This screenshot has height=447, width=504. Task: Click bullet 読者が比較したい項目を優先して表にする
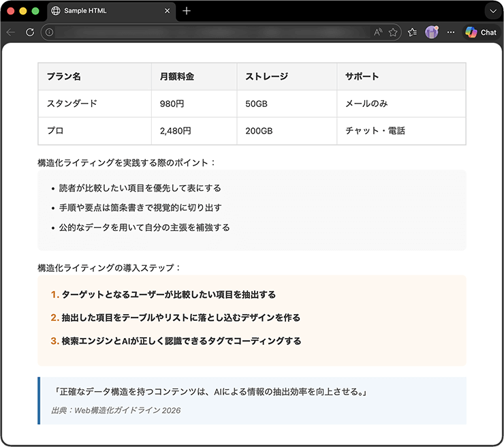point(140,188)
